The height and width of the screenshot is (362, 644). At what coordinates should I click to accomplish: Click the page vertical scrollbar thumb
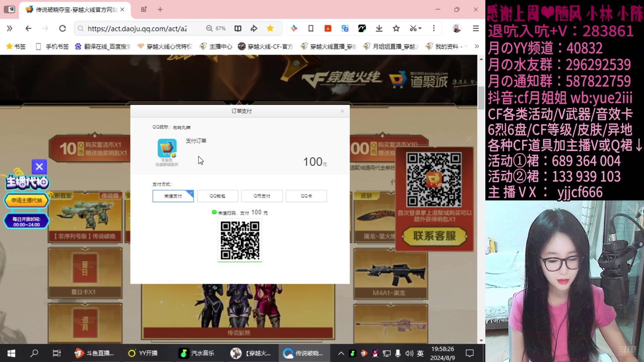481,98
